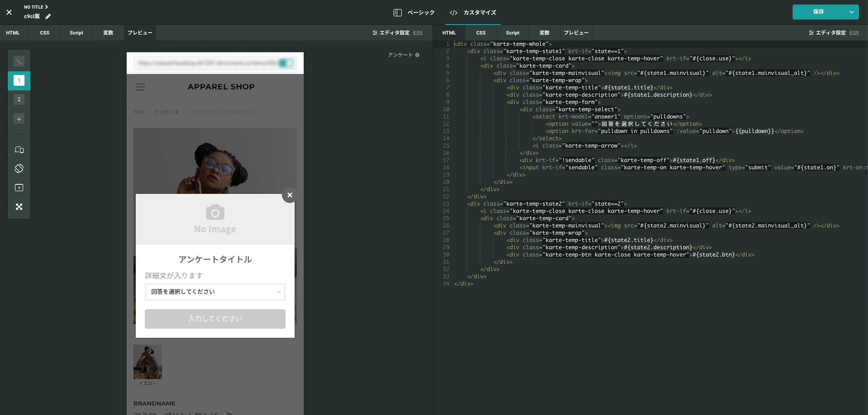Click the device switch icon in sidebar
The height and width of the screenshot is (415, 868).
pyautogui.click(x=19, y=150)
